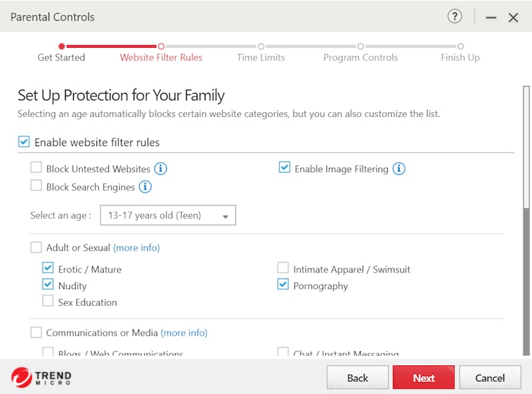Image resolution: width=532 pixels, height=394 pixels.
Task: Open more info for Communications or Media
Action: (184, 333)
